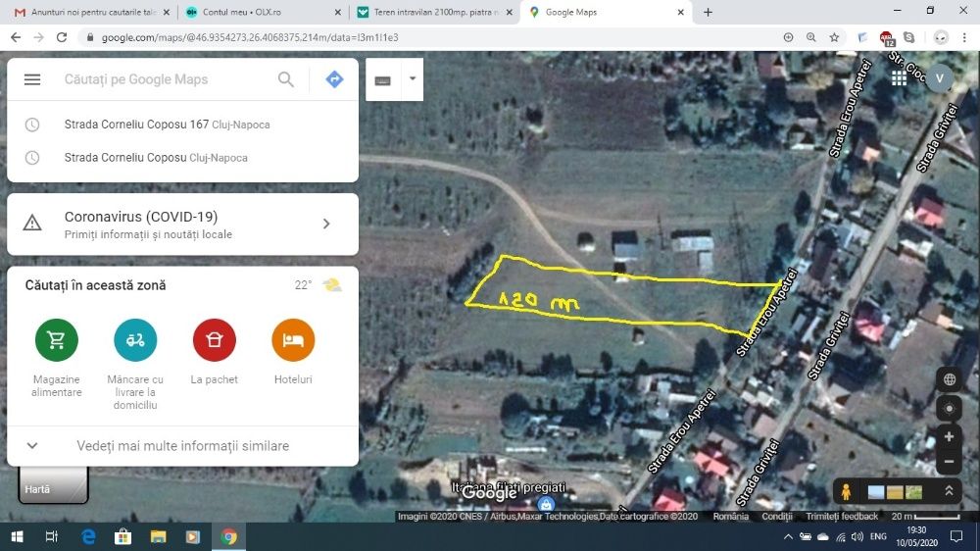Open directions with the blue arrow icon
Screen dimensions: 980x551
click(x=334, y=79)
